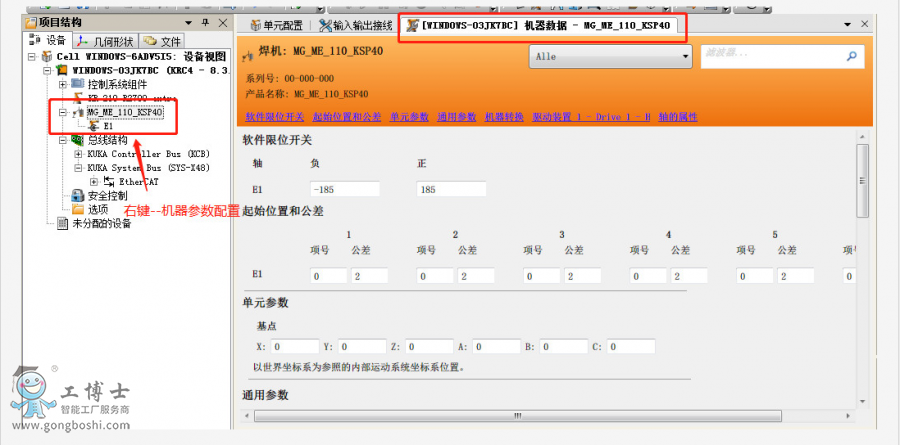This screenshot has height=445, width=900.
Task: Click the horizontal scrollbar thumb in data pane
Action: (x=517, y=415)
